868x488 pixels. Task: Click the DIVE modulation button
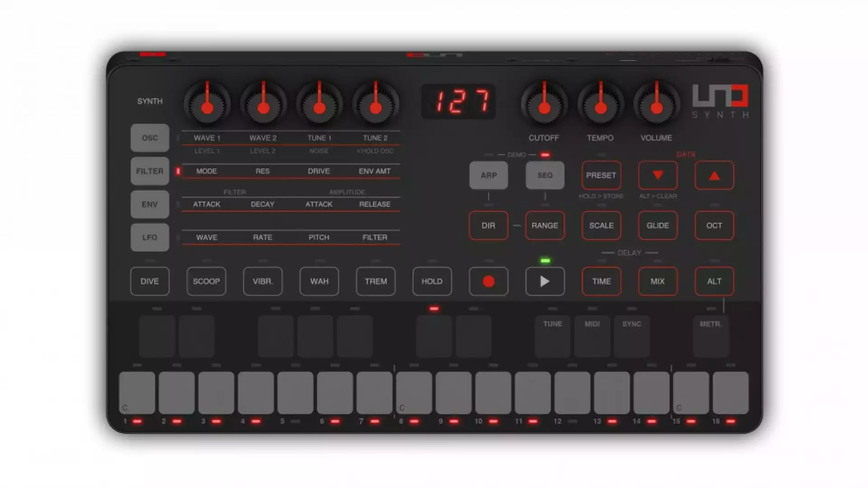150,281
